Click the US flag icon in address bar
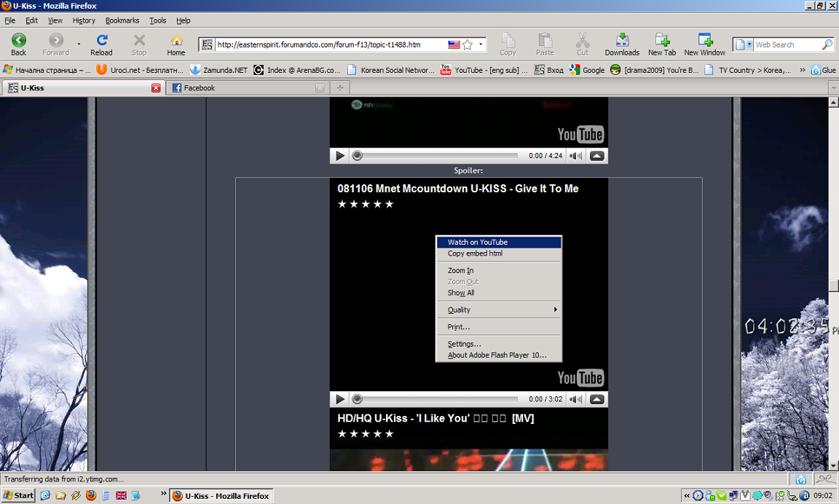 [454, 44]
